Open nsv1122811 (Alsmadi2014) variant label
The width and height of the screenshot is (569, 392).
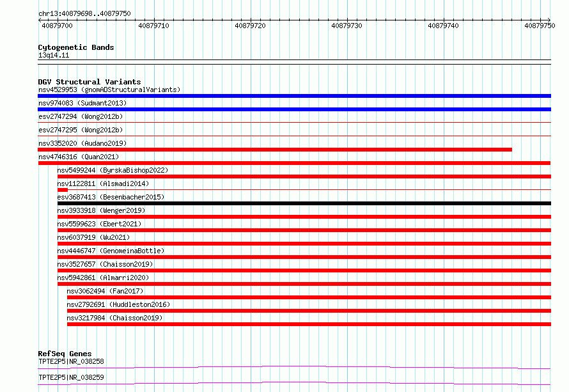click(x=103, y=184)
